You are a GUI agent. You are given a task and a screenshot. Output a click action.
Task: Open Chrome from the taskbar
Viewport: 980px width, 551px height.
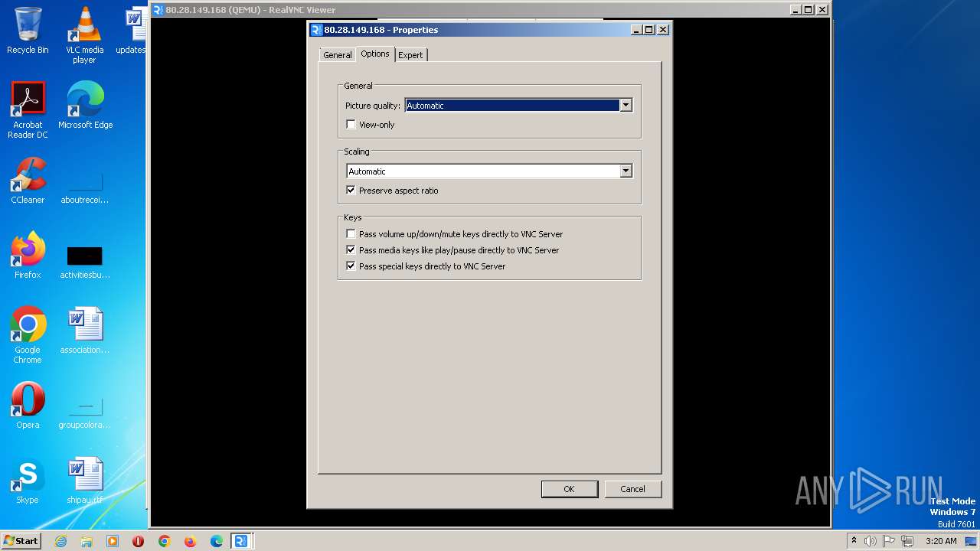pyautogui.click(x=165, y=541)
